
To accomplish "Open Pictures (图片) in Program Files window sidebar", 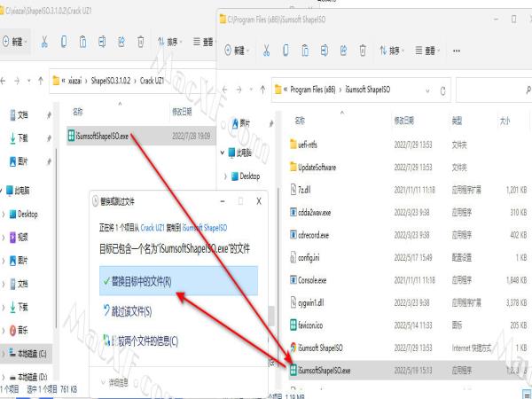I will click(240, 123).
